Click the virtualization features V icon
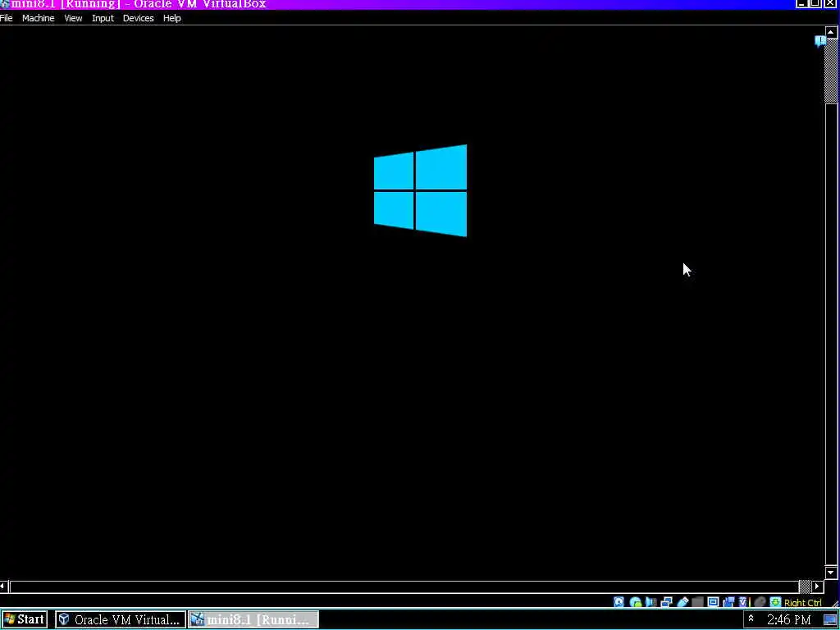 coord(743,602)
